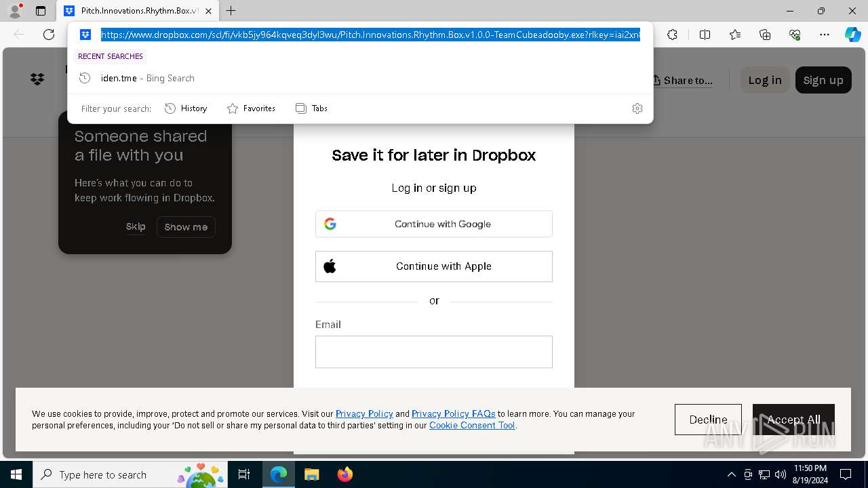Click the Show me button
Viewport: 868px width, 488px height.
pyautogui.click(x=186, y=227)
